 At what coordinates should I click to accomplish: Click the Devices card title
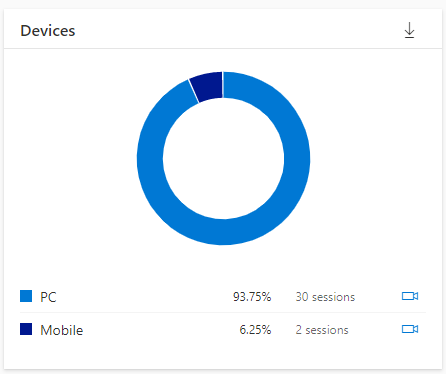click(48, 31)
